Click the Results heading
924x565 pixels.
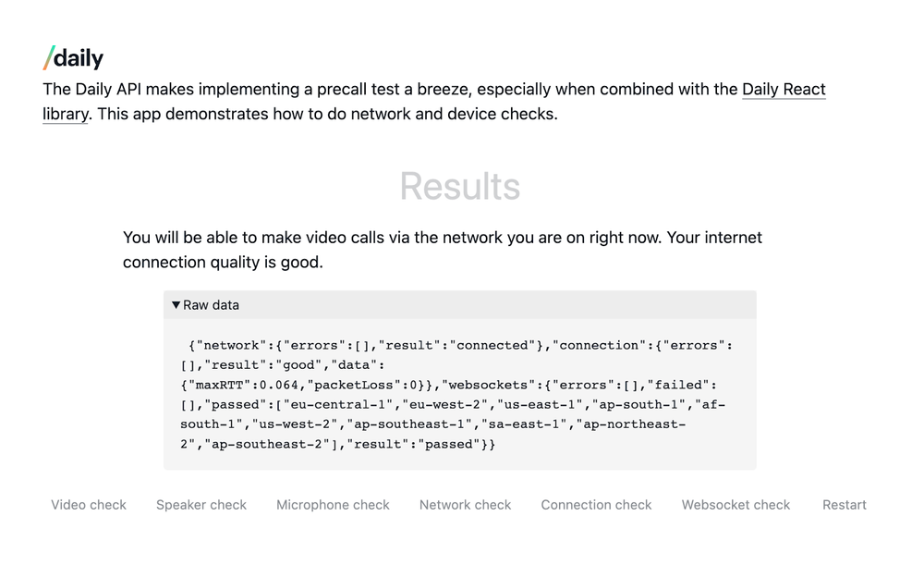click(460, 187)
